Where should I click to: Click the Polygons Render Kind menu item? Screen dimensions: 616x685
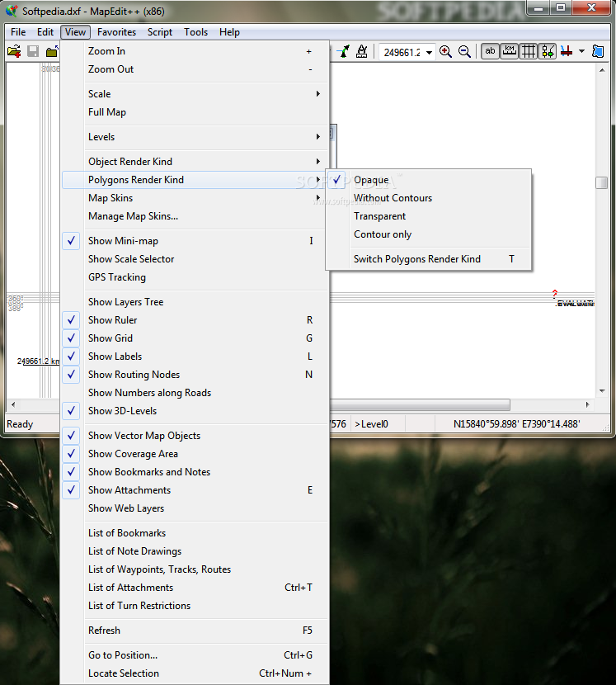tap(195, 180)
